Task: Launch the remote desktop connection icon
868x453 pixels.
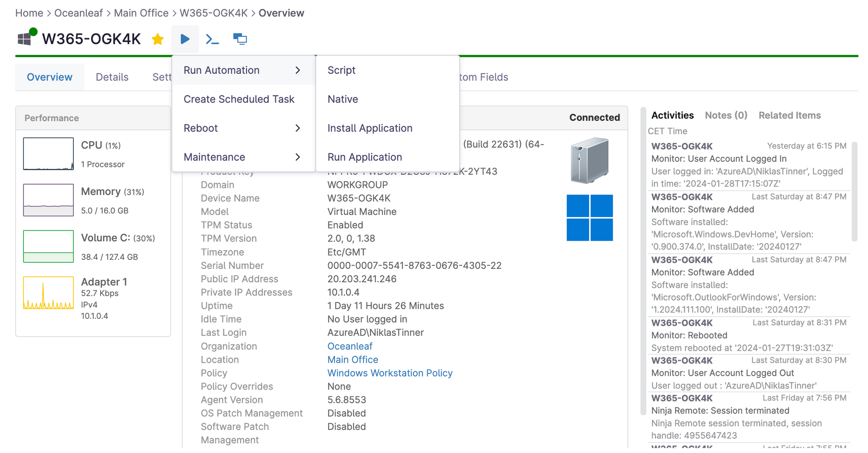Action: coord(240,39)
